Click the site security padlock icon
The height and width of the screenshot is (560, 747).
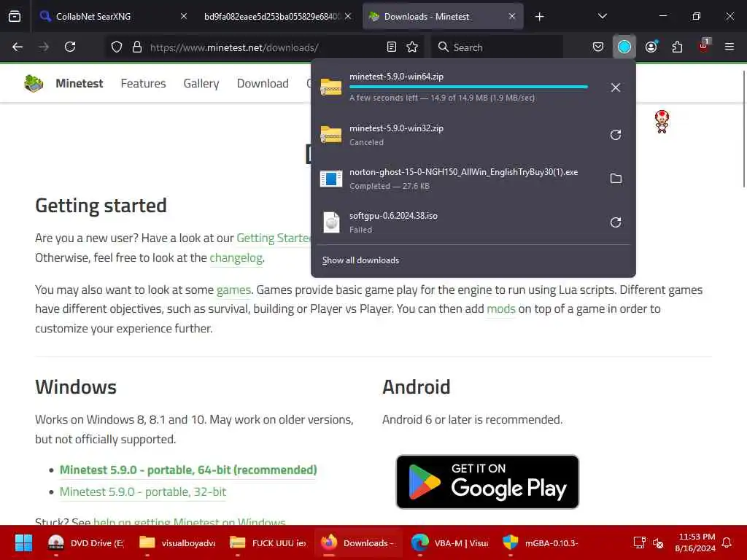point(137,47)
